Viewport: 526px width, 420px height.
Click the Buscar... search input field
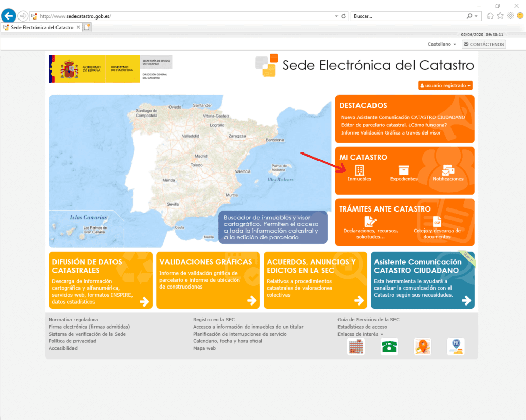[x=407, y=16]
